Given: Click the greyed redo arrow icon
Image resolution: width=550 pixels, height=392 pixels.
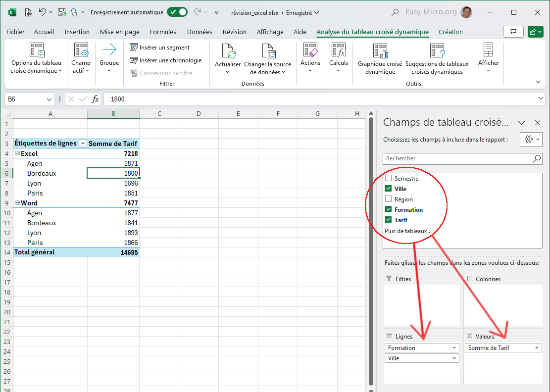Looking at the screenshot, I should pyautogui.click(x=198, y=12).
